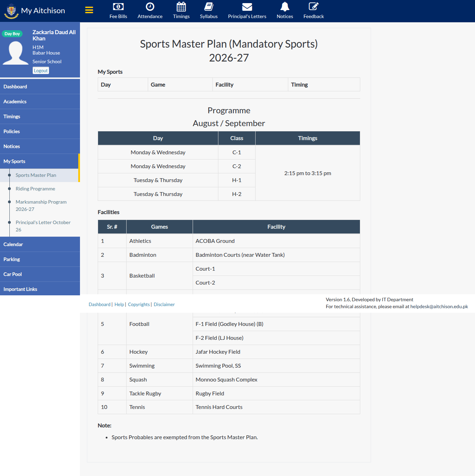Open Dashboard in the sidebar

[x=40, y=87]
